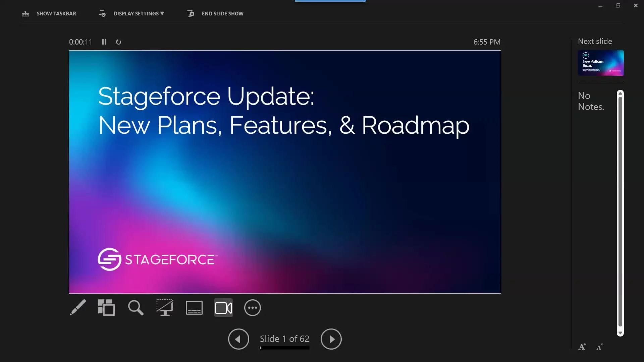Toggle the camera icon below slide
Viewport: 644px width, 362px height.
[x=223, y=308]
